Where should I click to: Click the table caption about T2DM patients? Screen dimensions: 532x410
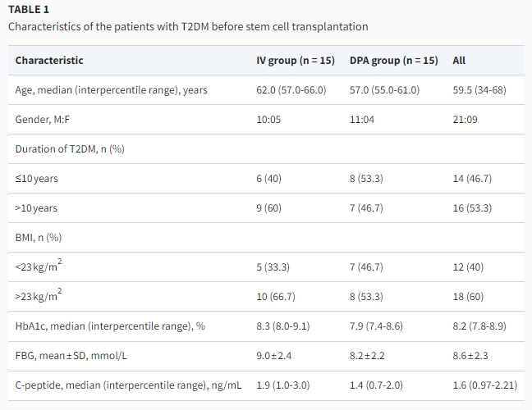pyautogui.click(x=188, y=26)
